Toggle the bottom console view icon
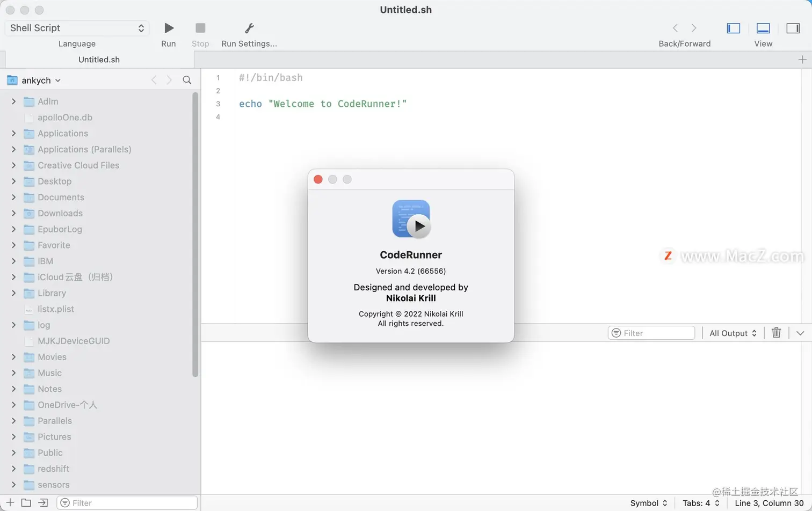Viewport: 812px width, 511px height. (x=763, y=28)
